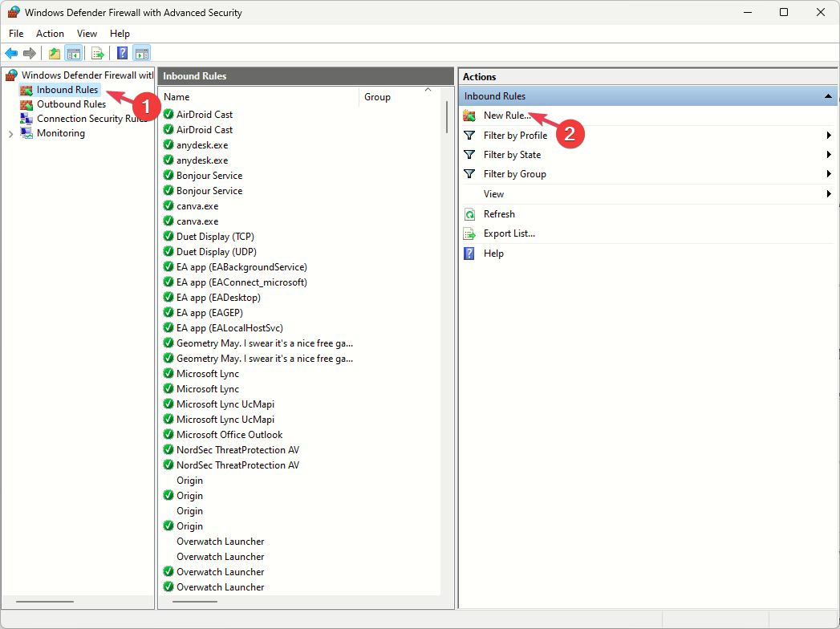Select the Duet Display (UDP) rule
This screenshot has width=840, height=629.
coord(217,251)
